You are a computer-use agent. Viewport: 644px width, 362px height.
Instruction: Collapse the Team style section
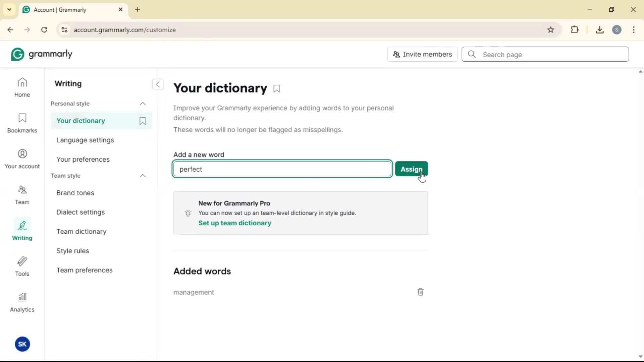[143, 176]
